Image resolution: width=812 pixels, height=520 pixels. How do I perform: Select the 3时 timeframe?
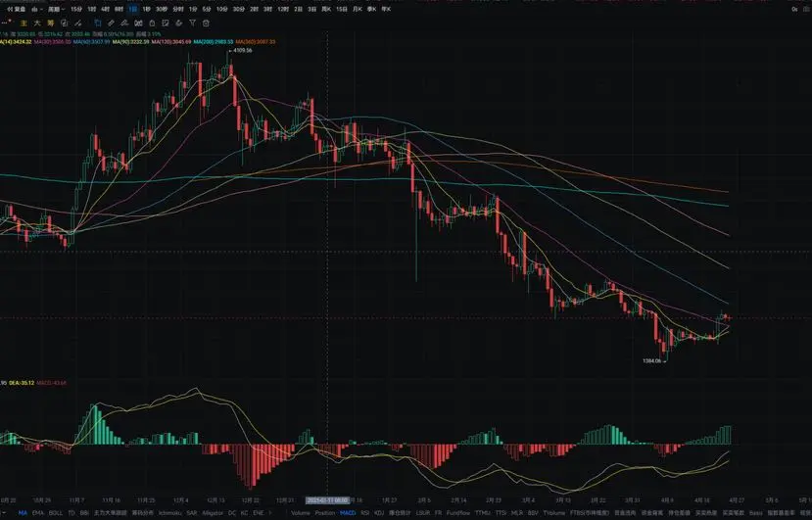click(267, 10)
